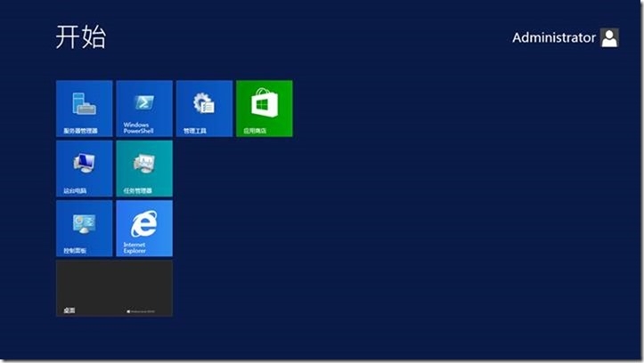Viewport: 644px width, 363px height.
Task: Open the 管理工具 (Administrative Tools) tile
Action: coord(204,109)
